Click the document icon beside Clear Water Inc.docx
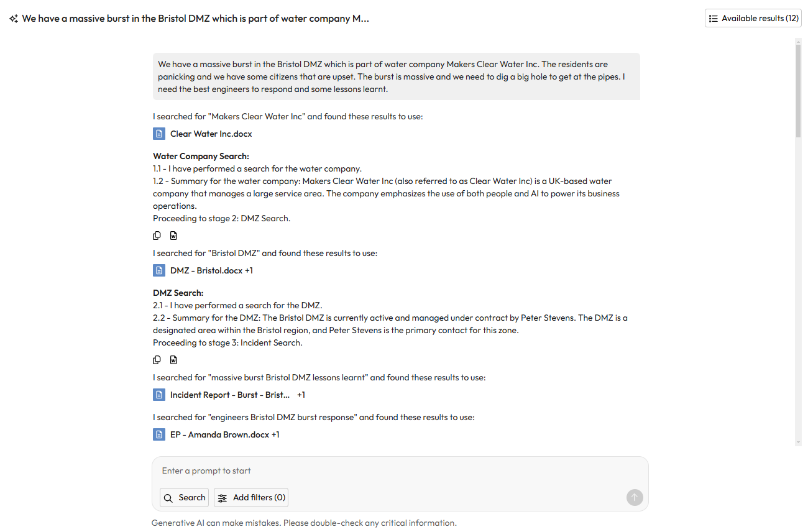Screen dimensions: 808x532 [159, 134]
